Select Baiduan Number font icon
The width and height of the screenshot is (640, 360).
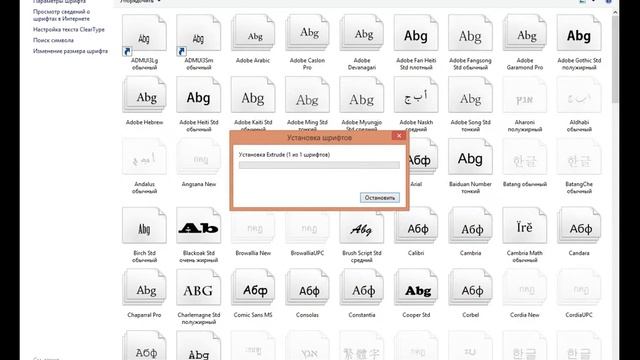tap(470, 157)
